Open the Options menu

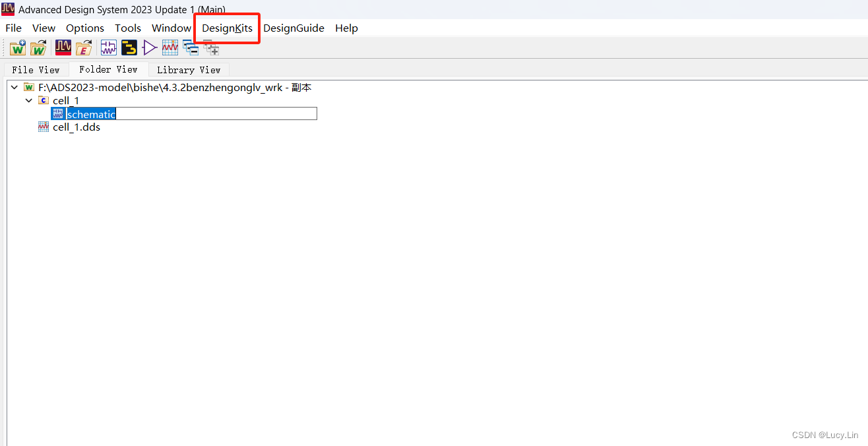85,28
